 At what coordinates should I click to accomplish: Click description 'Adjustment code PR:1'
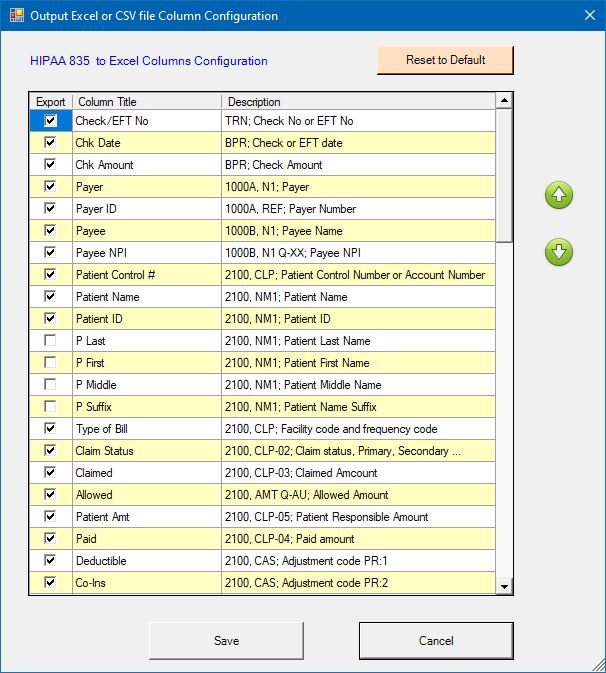[335, 561]
